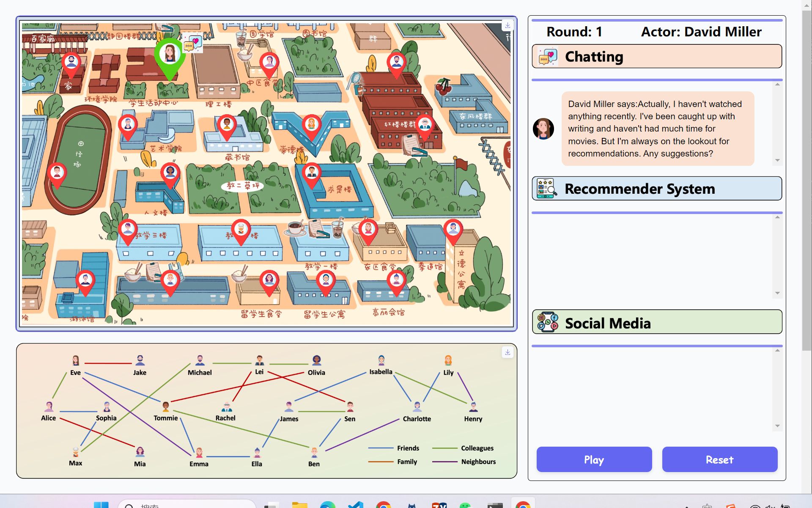The width and height of the screenshot is (812, 508).
Task: Export the campus map using the download icon
Action: click(507, 25)
